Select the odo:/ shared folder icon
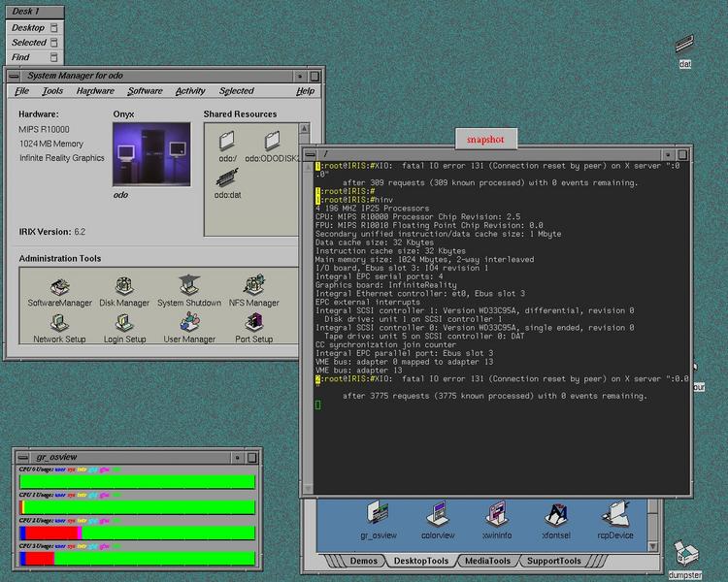This screenshot has height=582, width=728. pyautogui.click(x=227, y=146)
